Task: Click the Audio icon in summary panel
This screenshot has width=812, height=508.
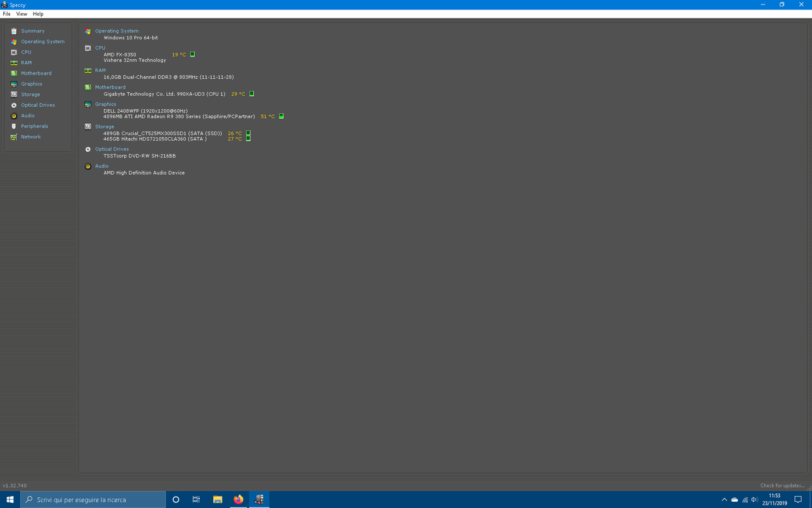Action: (88, 166)
